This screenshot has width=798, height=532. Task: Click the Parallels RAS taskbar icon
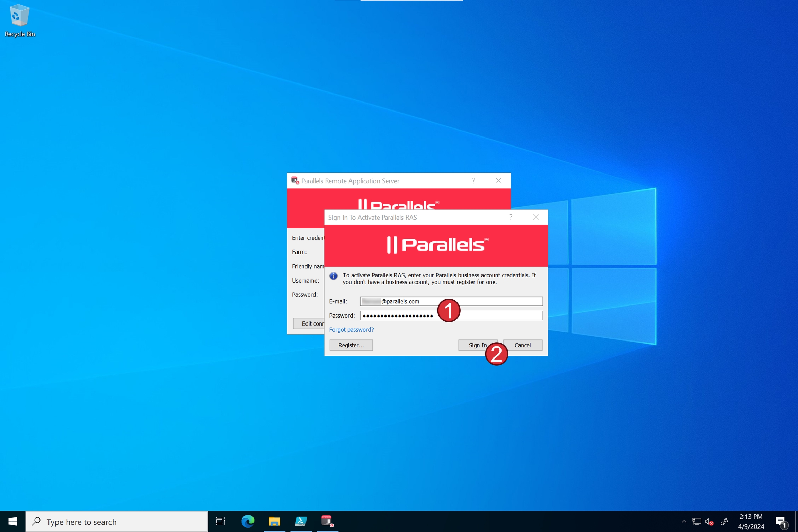coord(327,521)
